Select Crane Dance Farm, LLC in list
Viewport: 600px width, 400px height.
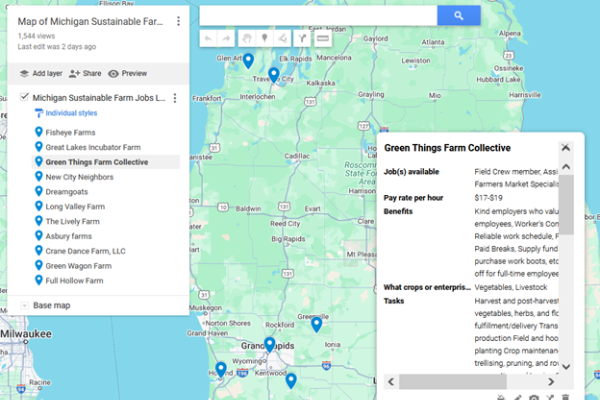click(x=84, y=251)
